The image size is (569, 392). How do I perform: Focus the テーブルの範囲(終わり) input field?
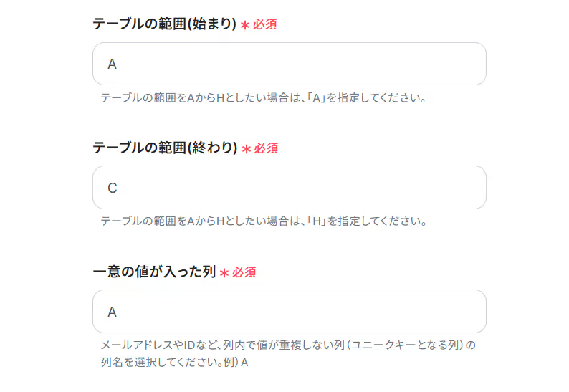(290, 187)
